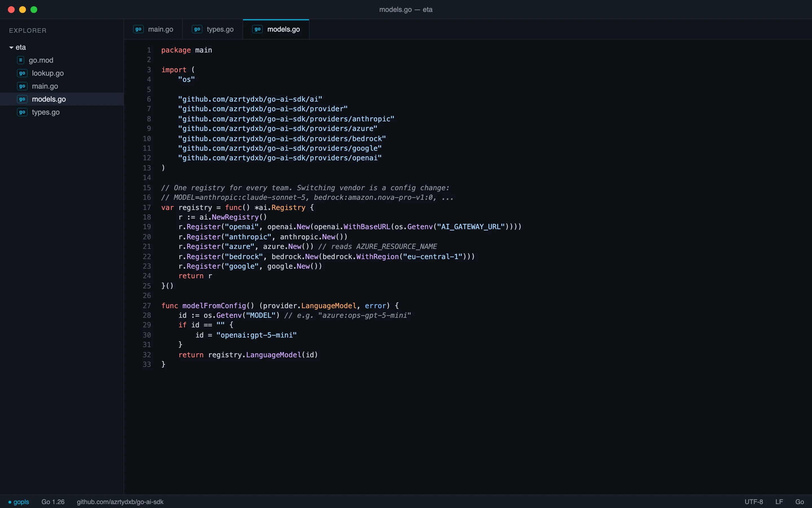Click the gopls status indicator
The width and height of the screenshot is (812, 508).
(x=19, y=502)
